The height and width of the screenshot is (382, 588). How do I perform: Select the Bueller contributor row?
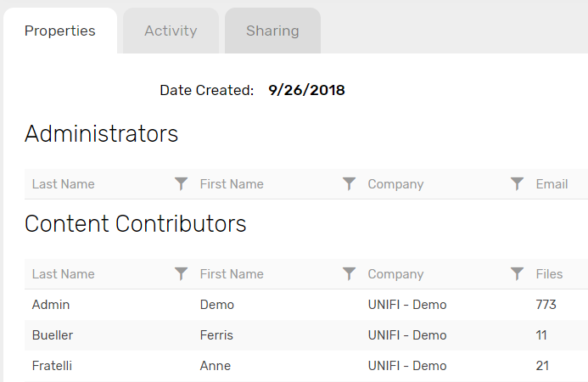tap(53, 335)
